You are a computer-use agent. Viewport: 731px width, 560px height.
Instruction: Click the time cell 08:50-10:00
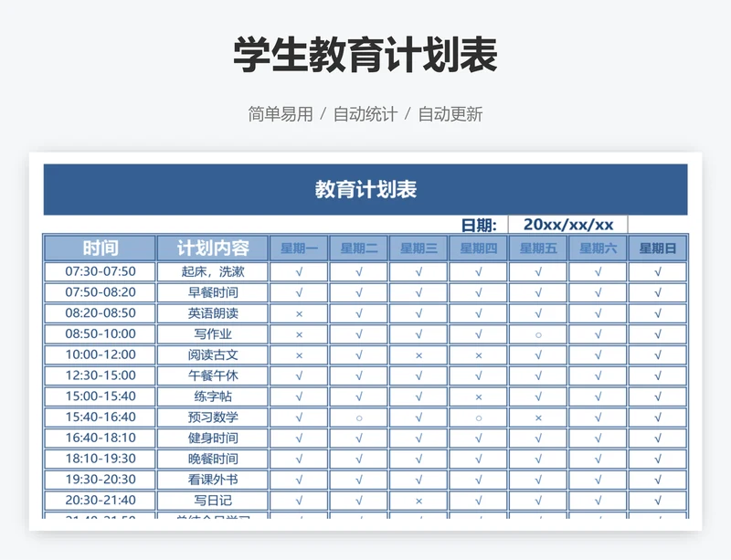click(100, 333)
